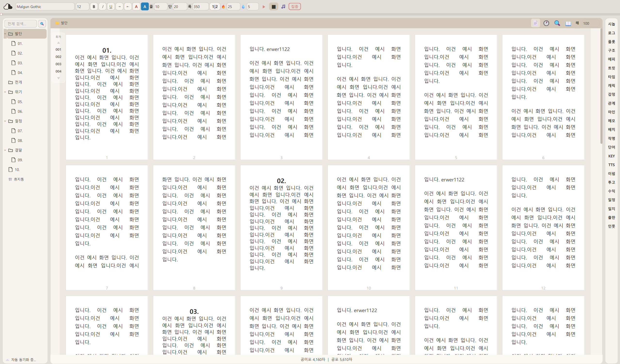
Task: Collapse the 발단 folder chevron
Action: click(5, 34)
